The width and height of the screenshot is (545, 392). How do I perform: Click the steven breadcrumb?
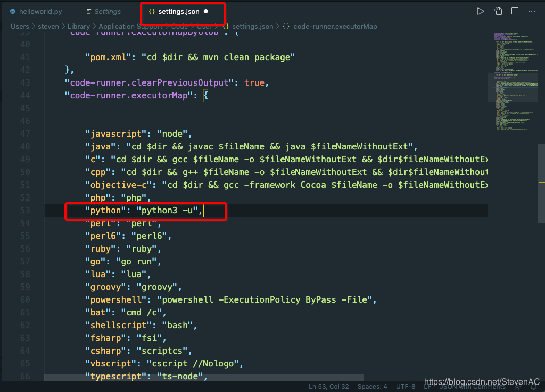[48, 27]
